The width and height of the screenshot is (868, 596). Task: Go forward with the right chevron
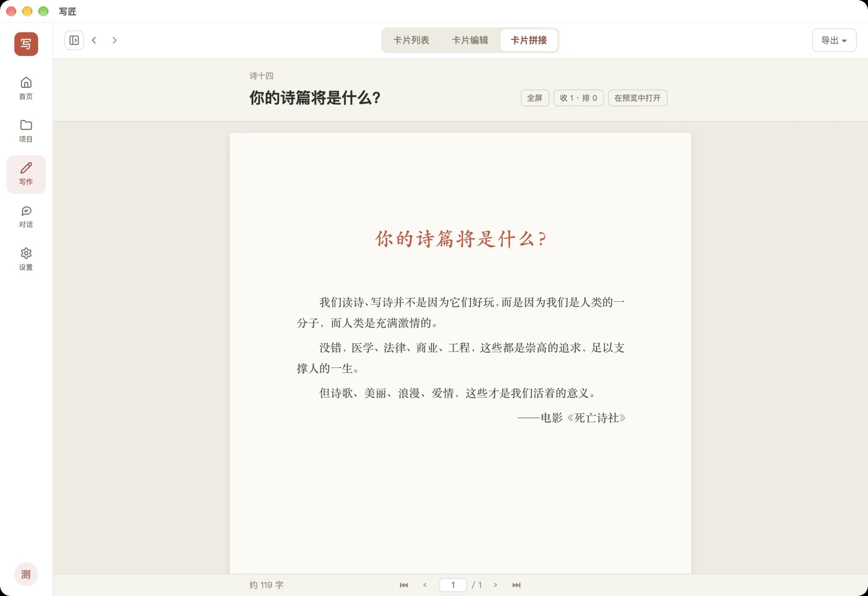[114, 40]
